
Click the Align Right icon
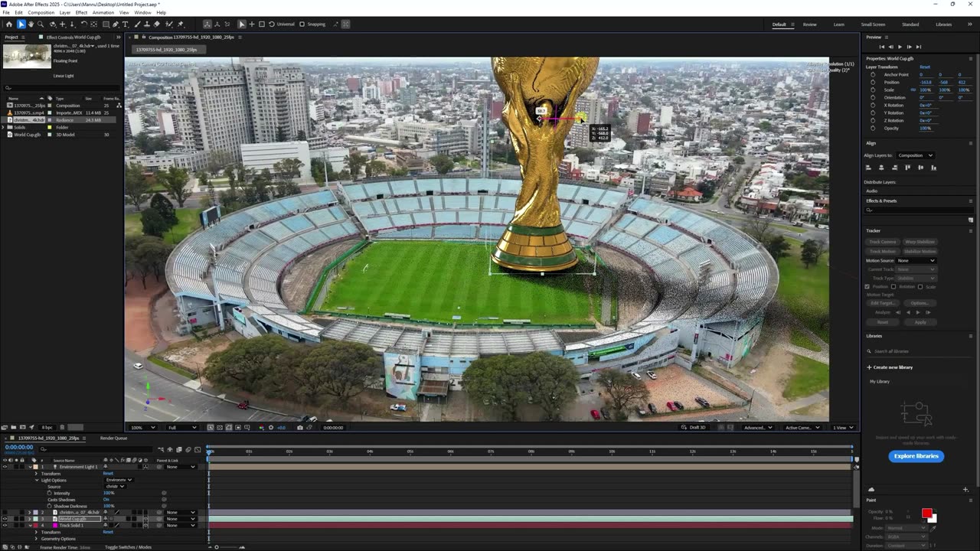[894, 168]
